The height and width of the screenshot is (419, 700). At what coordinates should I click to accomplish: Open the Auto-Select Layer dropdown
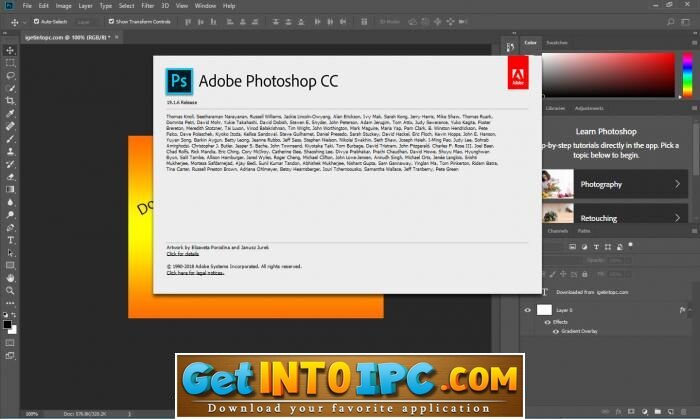click(x=85, y=22)
